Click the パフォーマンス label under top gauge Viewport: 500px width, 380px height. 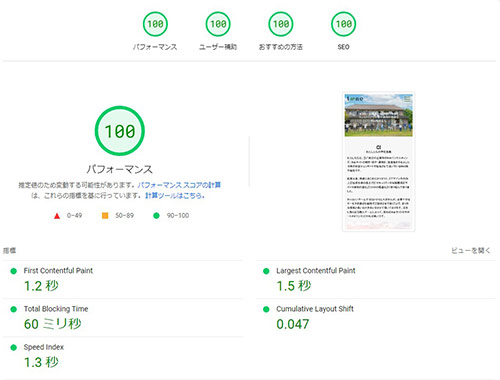tap(155, 47)
